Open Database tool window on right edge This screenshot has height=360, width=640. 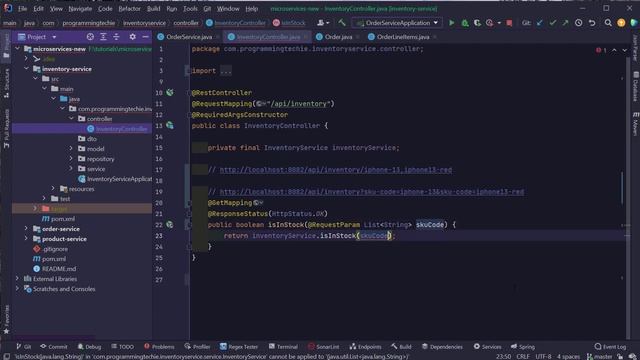636,87
